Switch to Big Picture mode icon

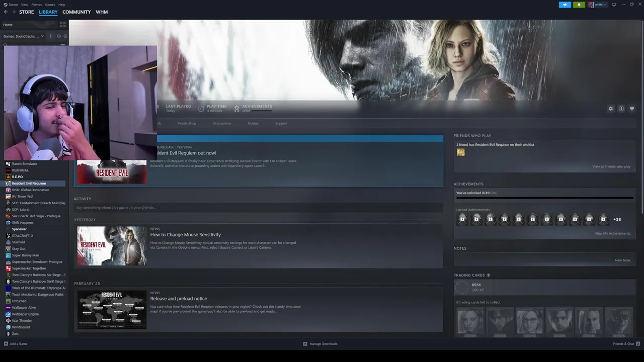coord(614,5)
